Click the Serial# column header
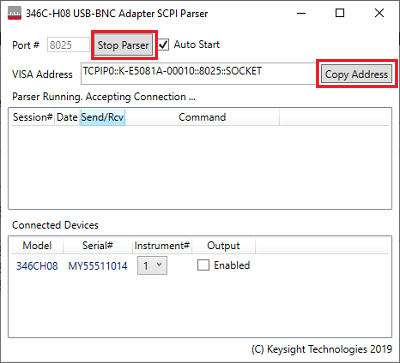 pyautogui.click(x=98, y=246)
